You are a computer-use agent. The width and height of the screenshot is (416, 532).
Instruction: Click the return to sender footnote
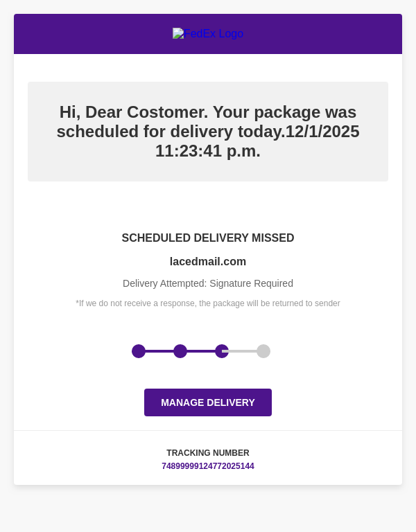[x=208, y=303]
